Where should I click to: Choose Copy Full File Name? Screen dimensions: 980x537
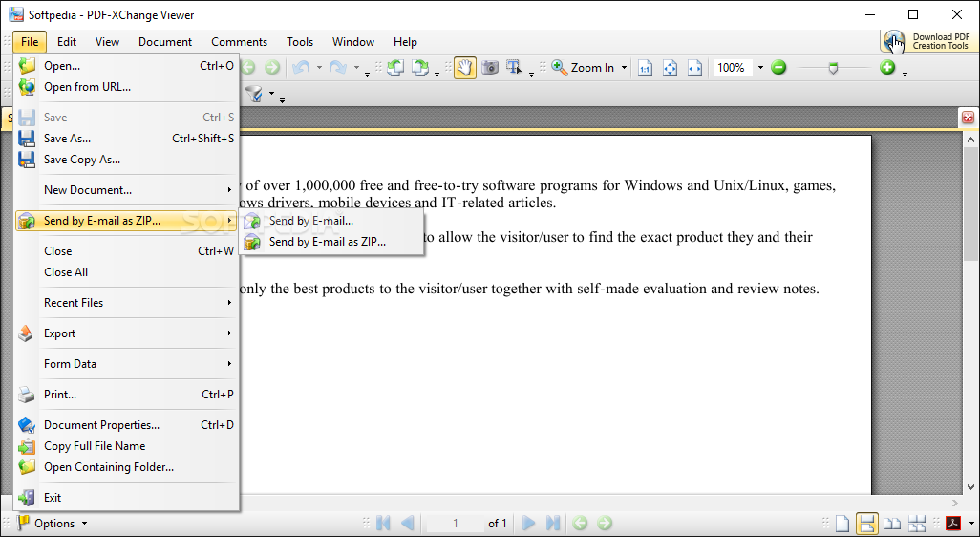(x=126, y=445)
